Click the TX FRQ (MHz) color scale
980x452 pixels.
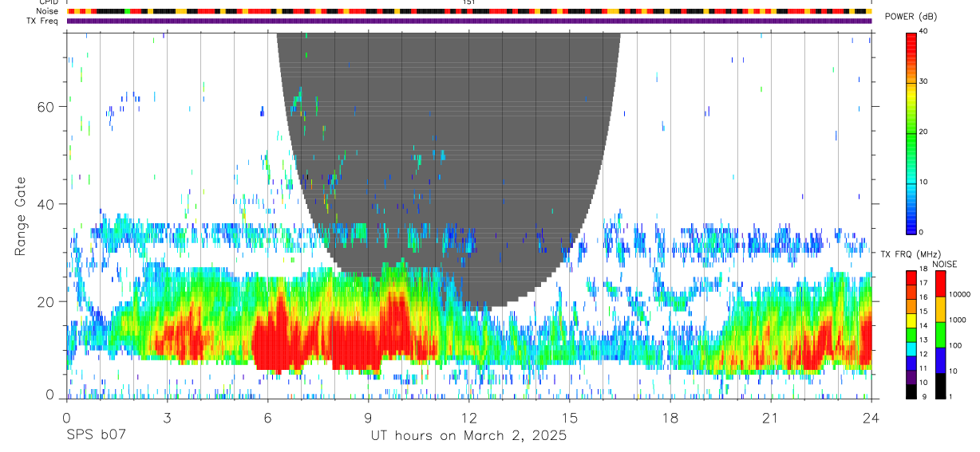click(911, 334)
